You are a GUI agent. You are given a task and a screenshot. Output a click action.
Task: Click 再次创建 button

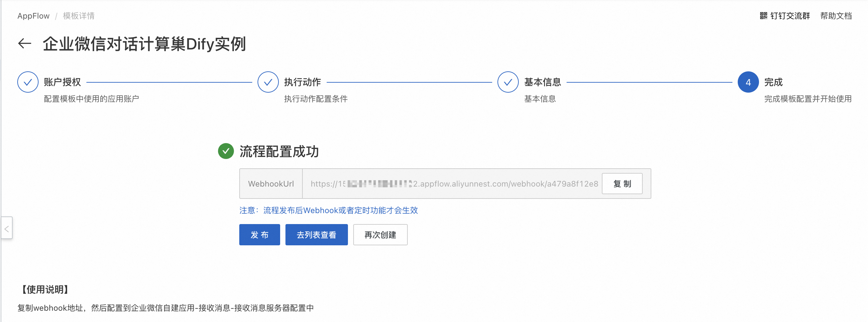point(380,234)
